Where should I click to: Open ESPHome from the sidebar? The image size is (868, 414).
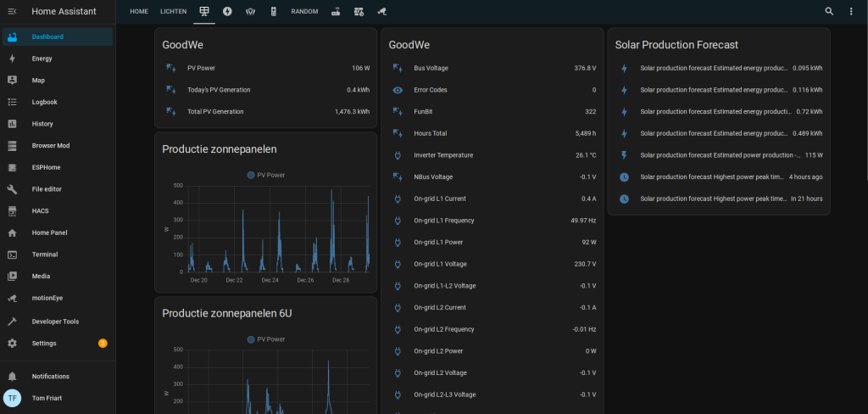point(47,167)
